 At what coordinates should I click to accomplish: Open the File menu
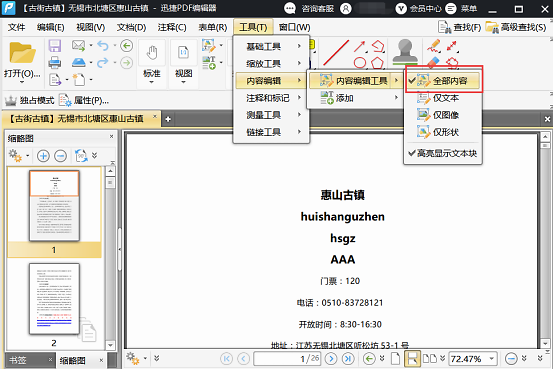[16, 27]
